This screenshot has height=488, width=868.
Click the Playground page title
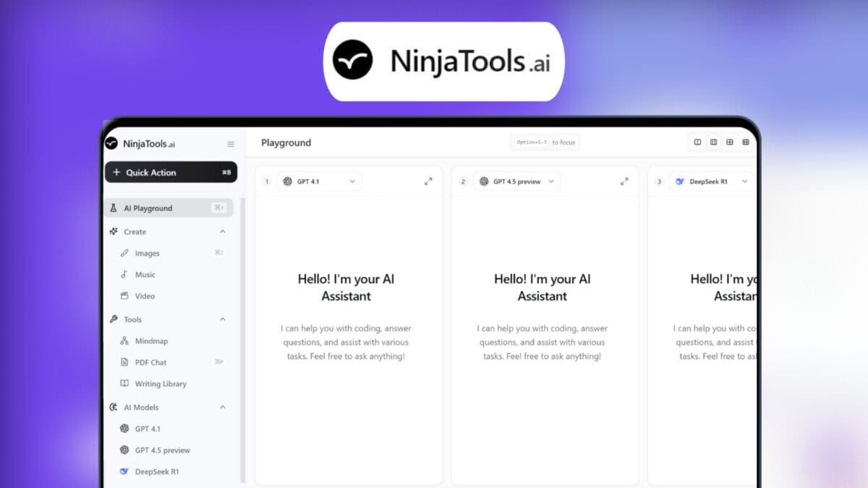click(x=286, y=142)
